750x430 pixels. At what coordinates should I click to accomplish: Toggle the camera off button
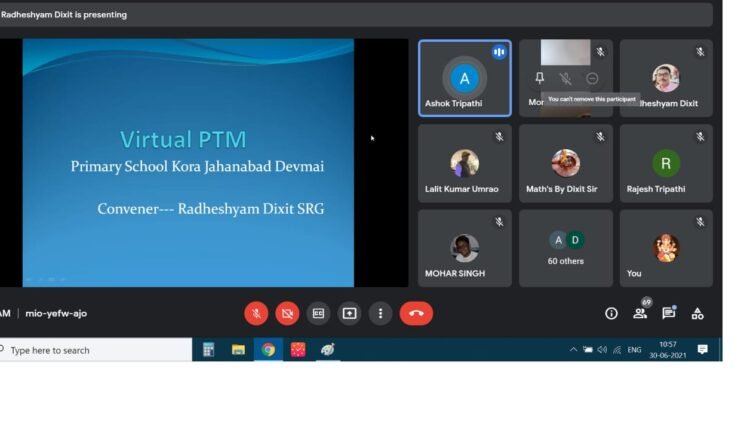287,313
